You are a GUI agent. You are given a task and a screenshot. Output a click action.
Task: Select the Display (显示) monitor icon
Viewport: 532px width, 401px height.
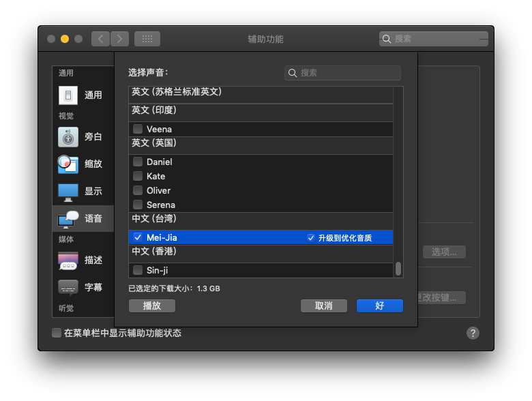tap(68, 192)
